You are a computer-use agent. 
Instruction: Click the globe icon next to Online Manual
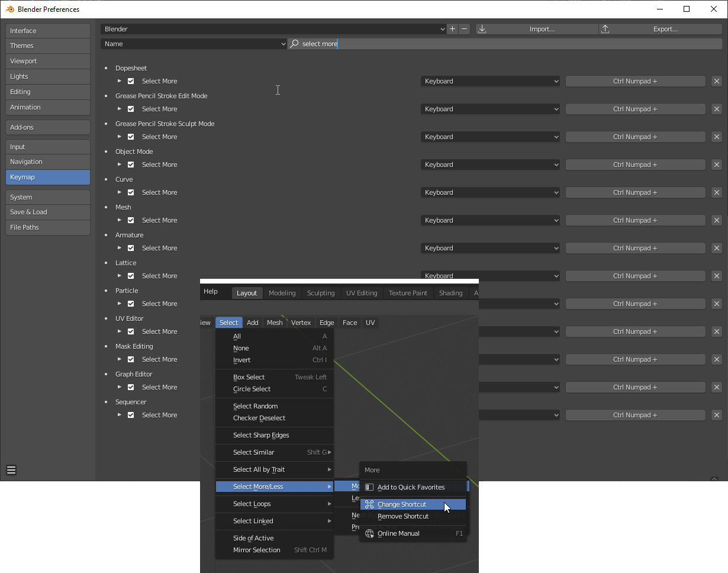[x=368, y=533]
